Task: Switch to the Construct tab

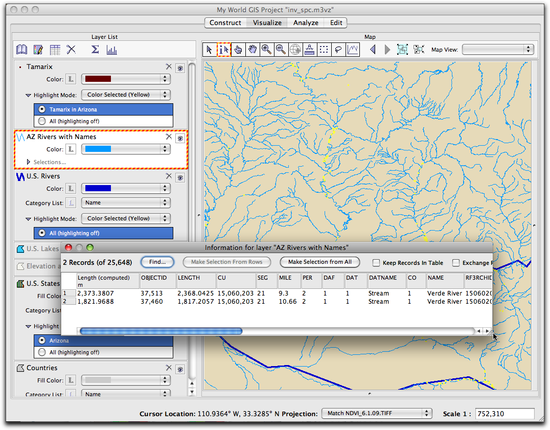Action: [x=225, y=23]
